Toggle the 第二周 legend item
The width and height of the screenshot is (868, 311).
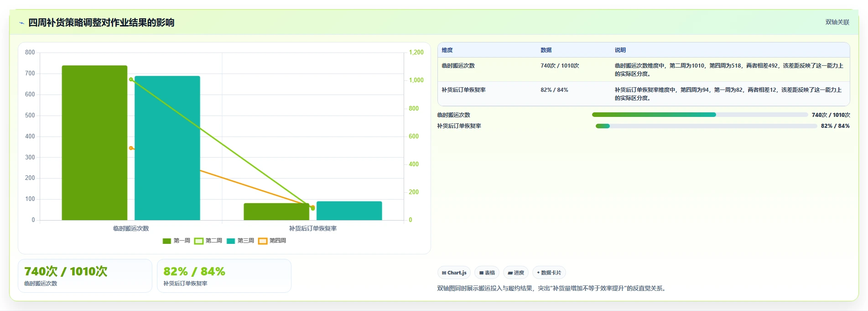pos(208,241)
